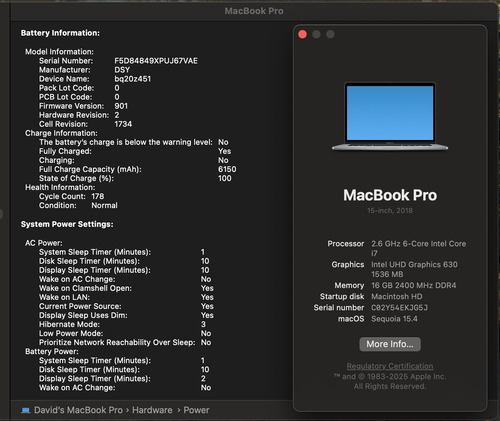Open the Regulatory Certification link
The height and width of the screenshot is (421, 500).
[x=390, y=366]
